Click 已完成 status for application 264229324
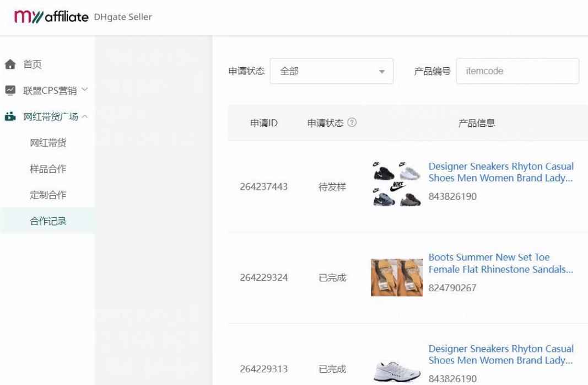The image size is (588, 385). (x=332, y=277)
